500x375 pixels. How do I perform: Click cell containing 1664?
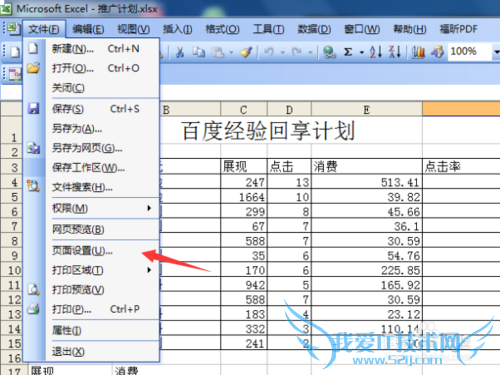[244, 197]
